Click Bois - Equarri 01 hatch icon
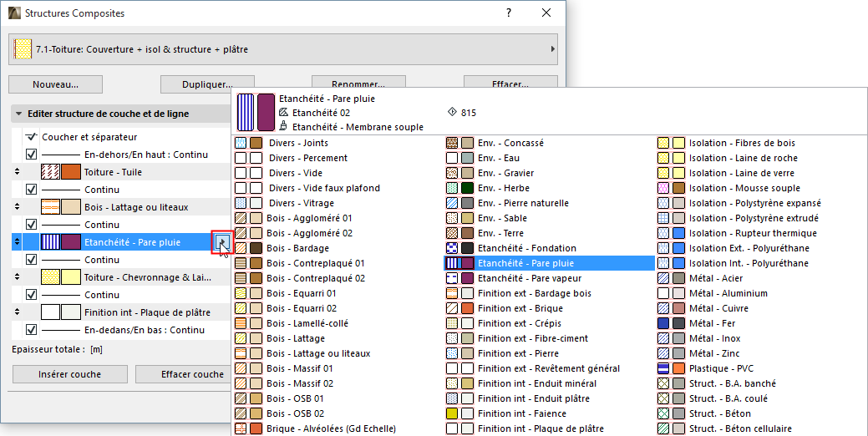868x436 pixels. point(241,293)
